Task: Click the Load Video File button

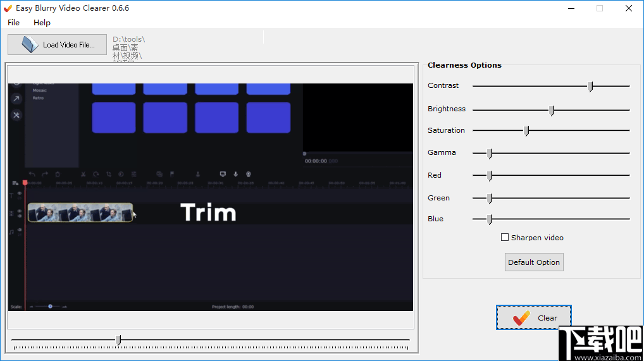Action: (57, 45)
